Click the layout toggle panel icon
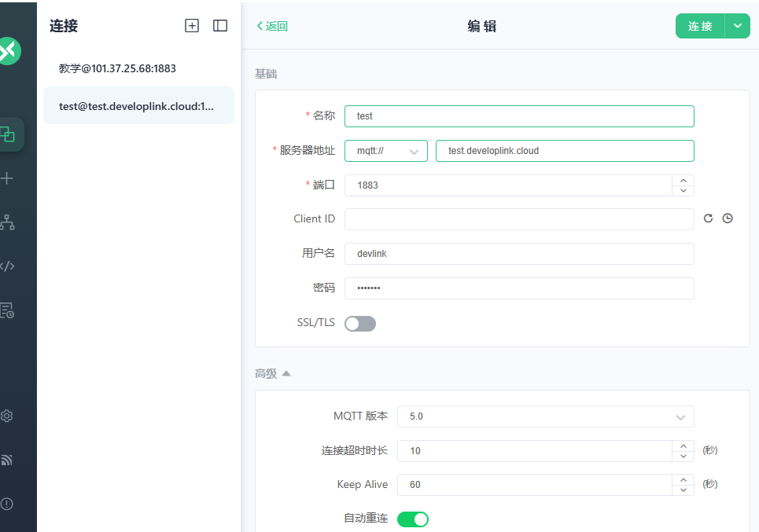Image resolution: width=759 pixels, height=532 pixels. (x=220, y=26)
